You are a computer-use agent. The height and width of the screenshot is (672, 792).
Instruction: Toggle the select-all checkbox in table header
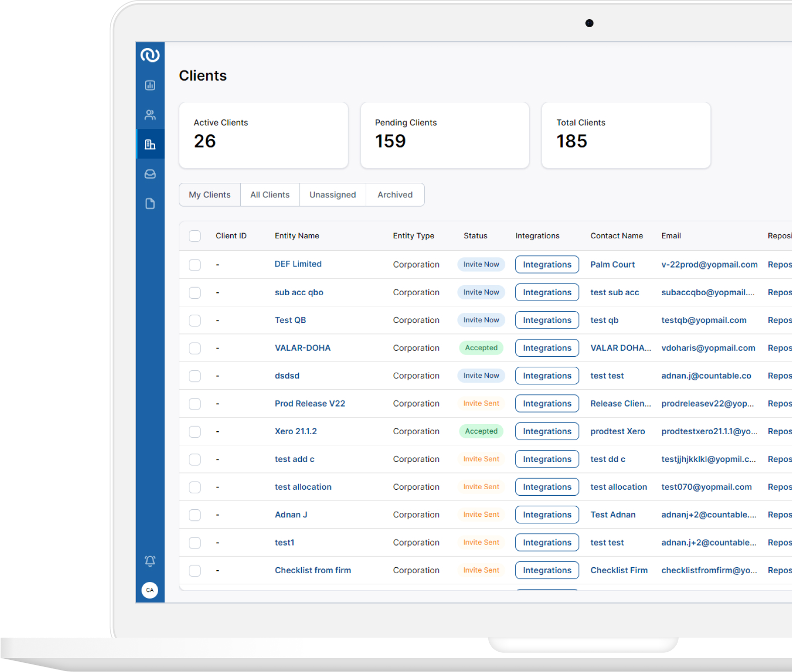click(195, 236)
